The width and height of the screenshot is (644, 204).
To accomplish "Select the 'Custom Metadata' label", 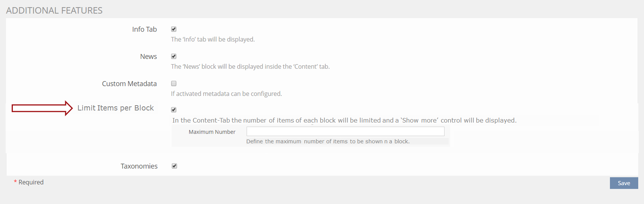I will [129, 84].
